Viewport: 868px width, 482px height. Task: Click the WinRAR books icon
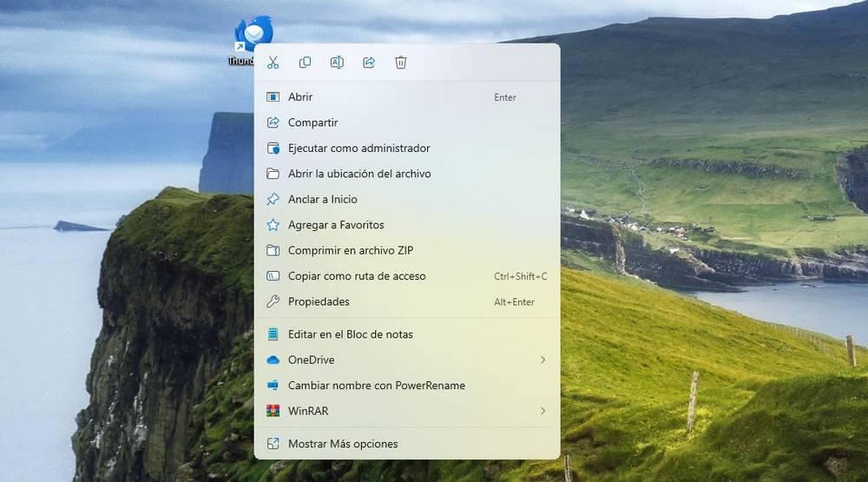273,411
